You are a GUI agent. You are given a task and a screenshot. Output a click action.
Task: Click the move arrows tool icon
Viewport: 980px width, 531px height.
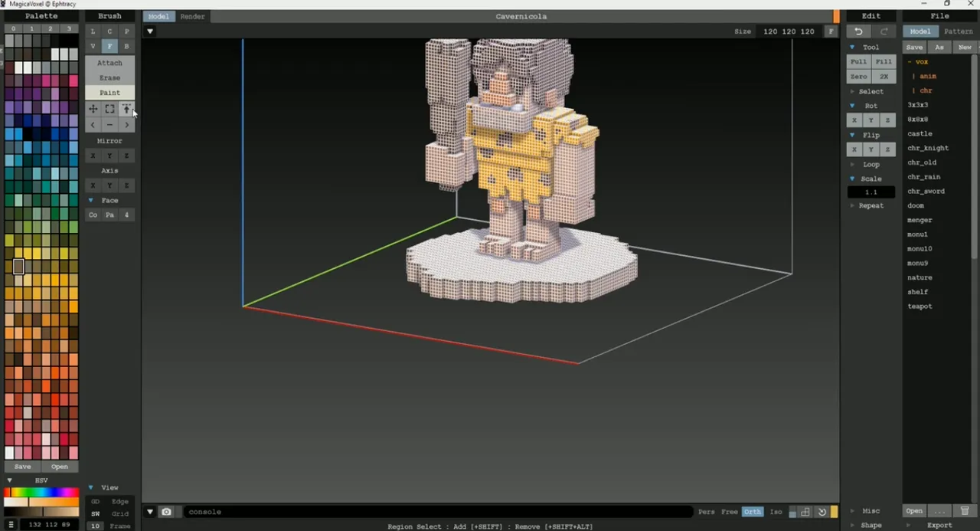point(93,110)
